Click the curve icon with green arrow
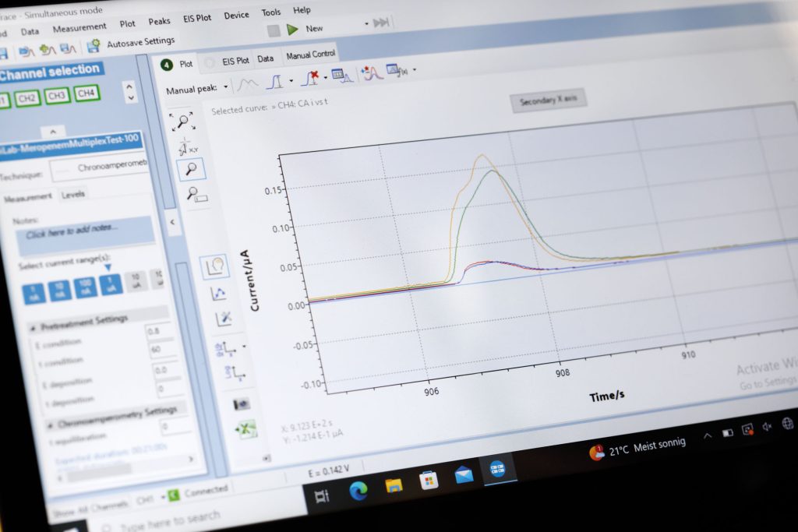 [x=48, y=49]
